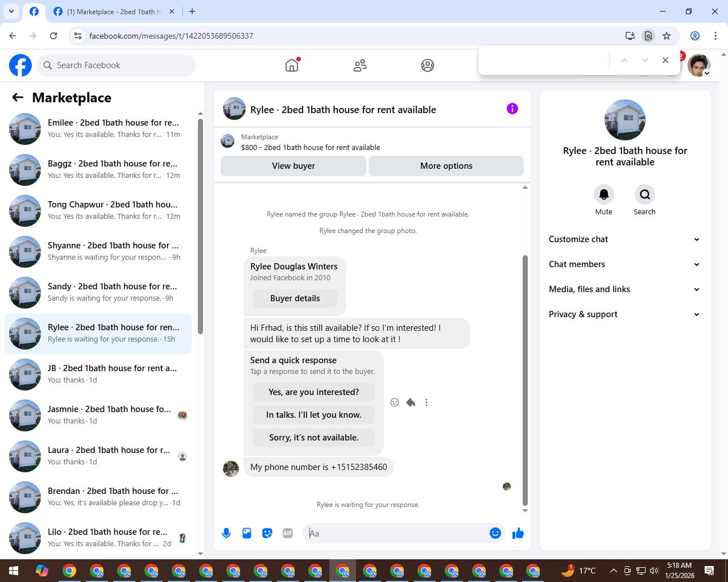This screenshot has width=728, height=582.
Task: Click the Facebook logo icon
Action: point(20,65)
